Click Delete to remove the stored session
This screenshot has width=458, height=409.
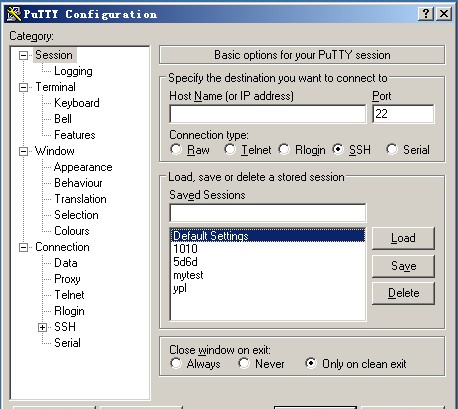coord(403,293)
